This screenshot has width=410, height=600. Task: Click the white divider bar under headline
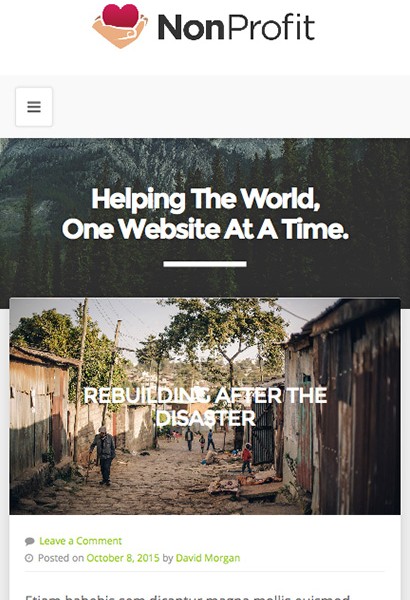[x=205, y=264]
